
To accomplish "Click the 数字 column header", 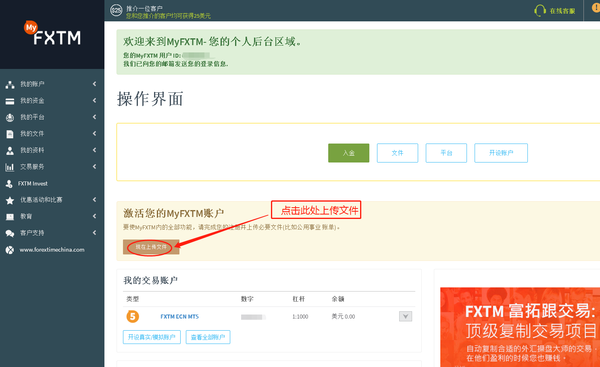I will pyautogui.click(x=247, y=299).
